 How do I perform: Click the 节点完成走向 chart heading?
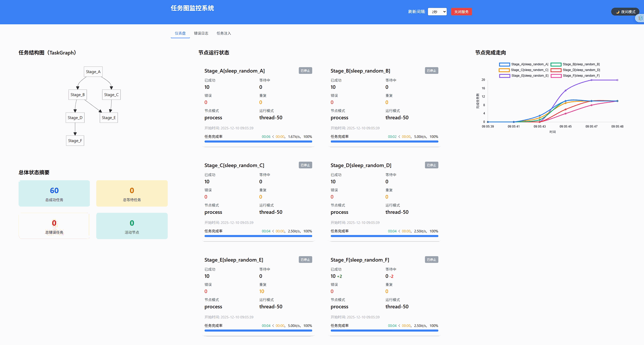[490, 53]
